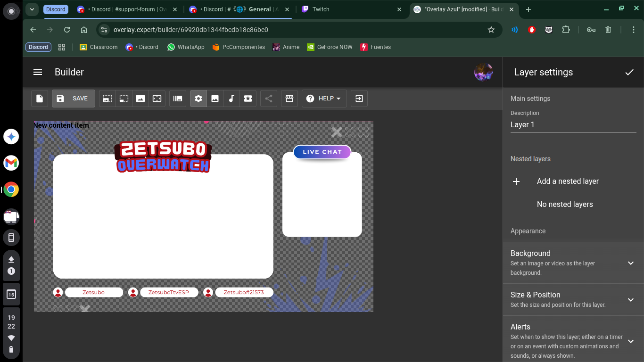Image resolution: width=644 pixels, height=362 pixels.
Task: Select the music note audio icon
Action: [x=231, y=99]
